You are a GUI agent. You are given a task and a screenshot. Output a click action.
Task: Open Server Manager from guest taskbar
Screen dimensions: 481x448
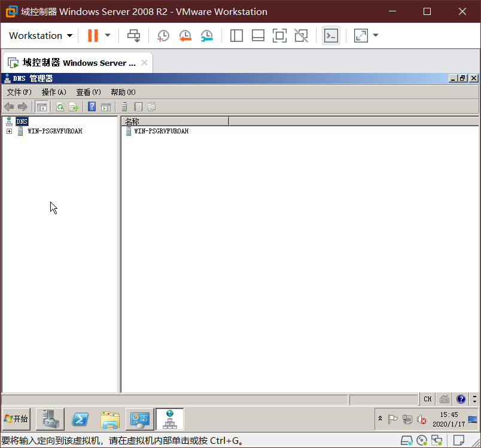pos(50,419)
